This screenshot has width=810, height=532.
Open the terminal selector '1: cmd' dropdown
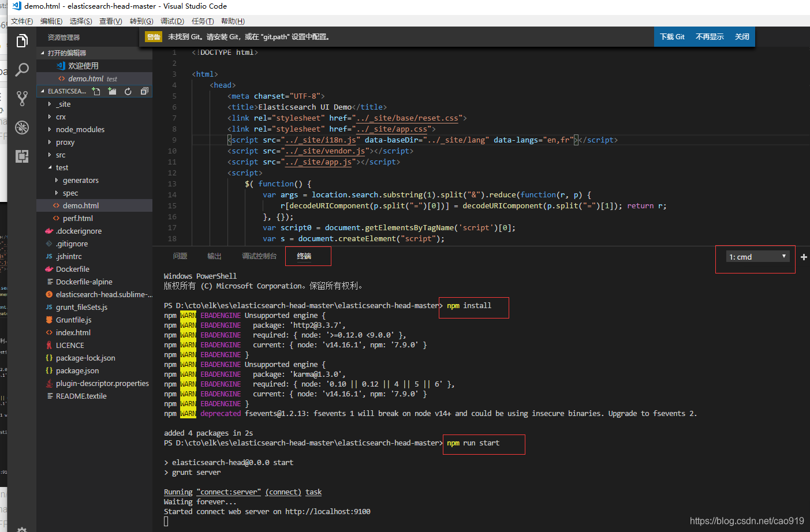[758, 257]
